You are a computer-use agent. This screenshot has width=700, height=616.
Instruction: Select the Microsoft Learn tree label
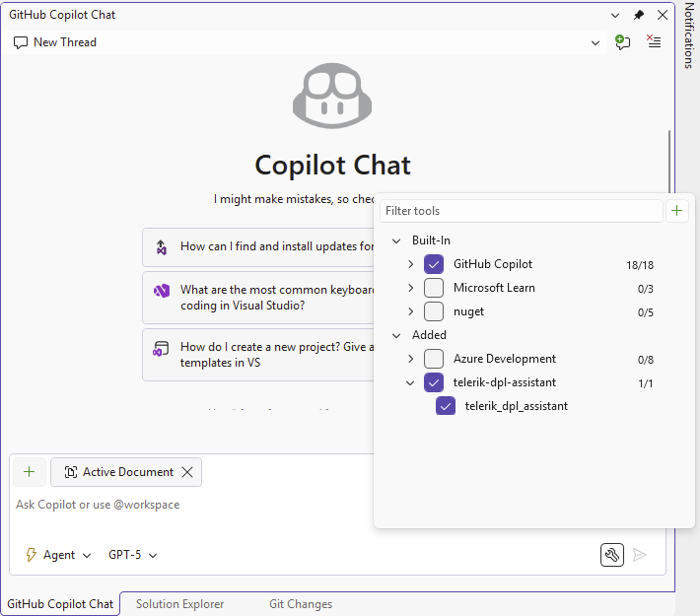pyautogui.click(x=494, y=288)
